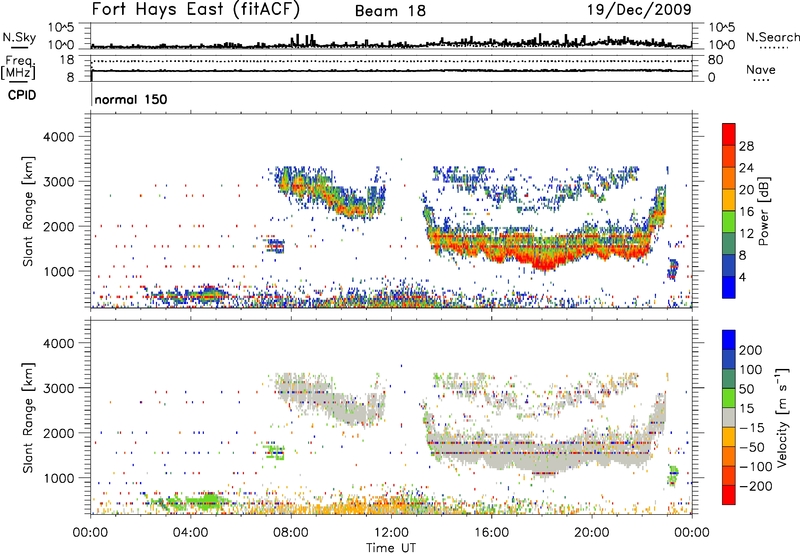Click the "-50" tick on Velocity color bar
This screenshot has height=554, width=800.
click(752, 448)
